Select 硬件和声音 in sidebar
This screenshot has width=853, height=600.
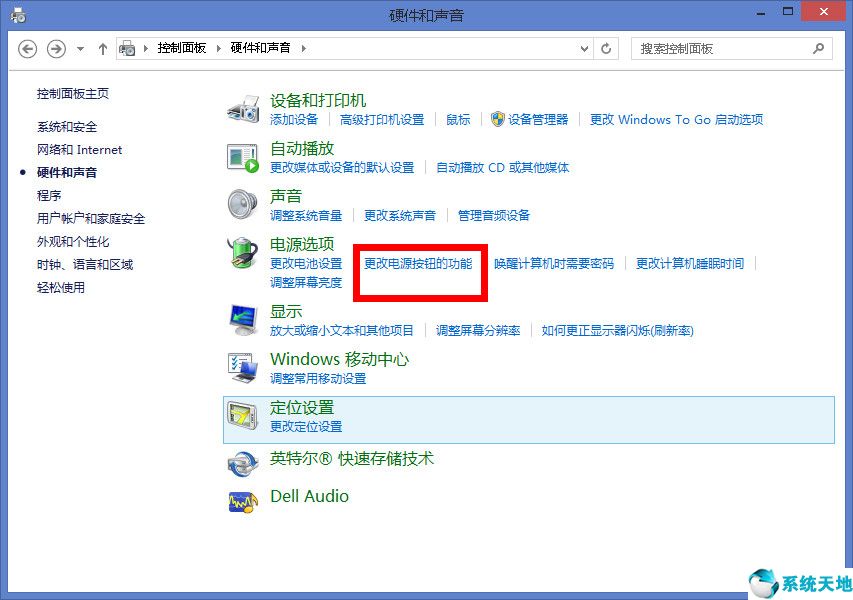(67, 172)
